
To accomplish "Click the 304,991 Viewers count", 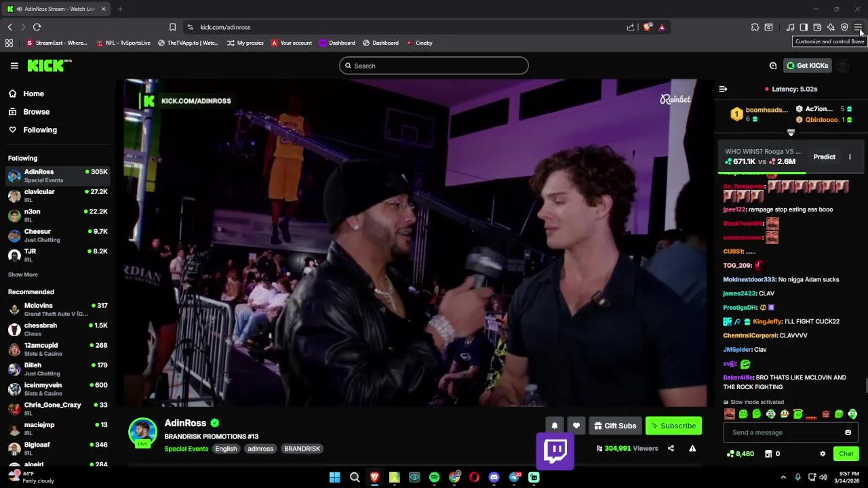I will 627,448.
